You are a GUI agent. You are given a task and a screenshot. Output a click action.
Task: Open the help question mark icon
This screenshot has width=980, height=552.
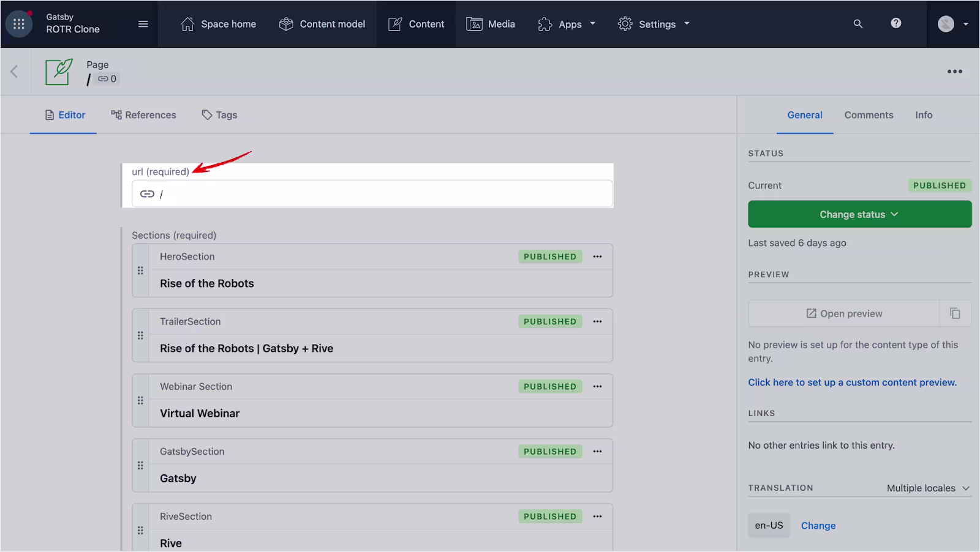tap(896, 23)
